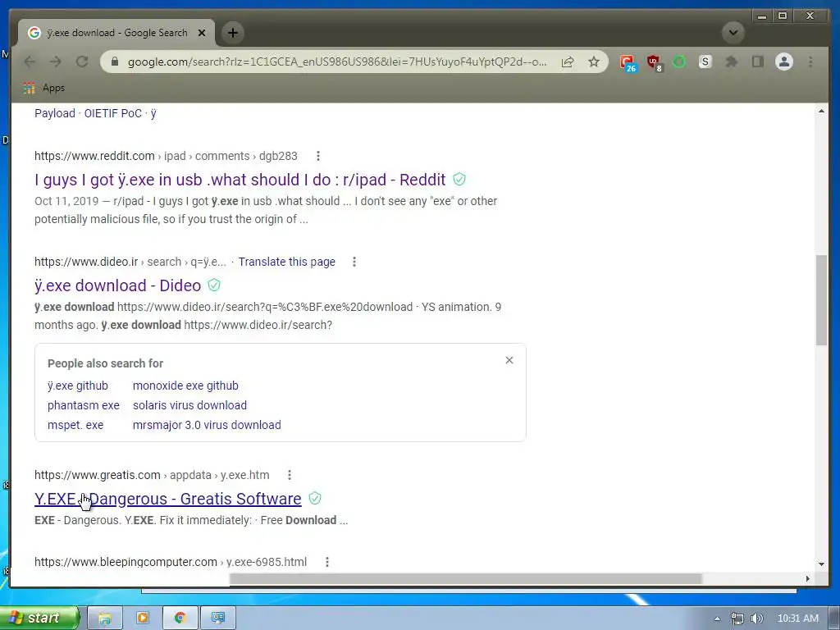This screenshot has width=840, height=630.
Task: Click the vertical scrollbar up arrow
Action: pos(821,111)
